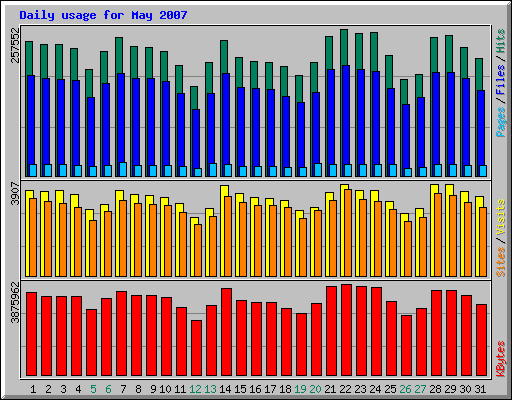Click the yellow visits bar for day 28

[x=434, y=189]
